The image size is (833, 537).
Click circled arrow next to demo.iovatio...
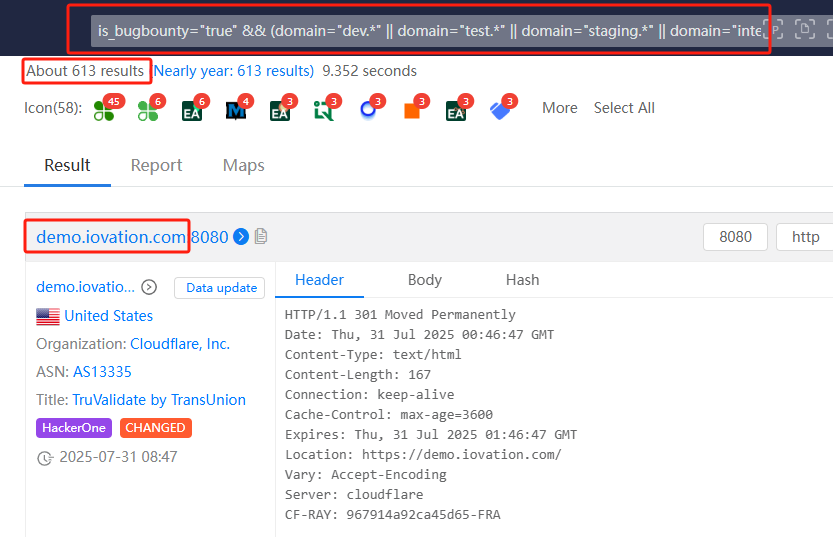coord(149,287)
